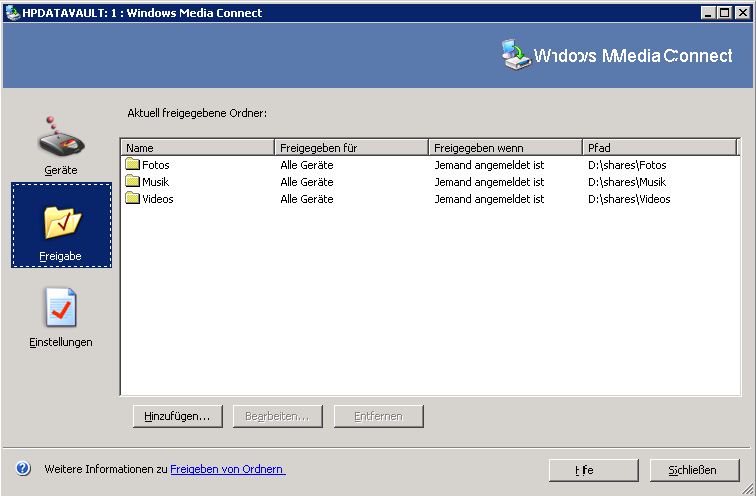Image resolution: width=756 pixels, height=496 pixels.
Task: Click the path D:\shares\Videos
Action: pos(629,199)
